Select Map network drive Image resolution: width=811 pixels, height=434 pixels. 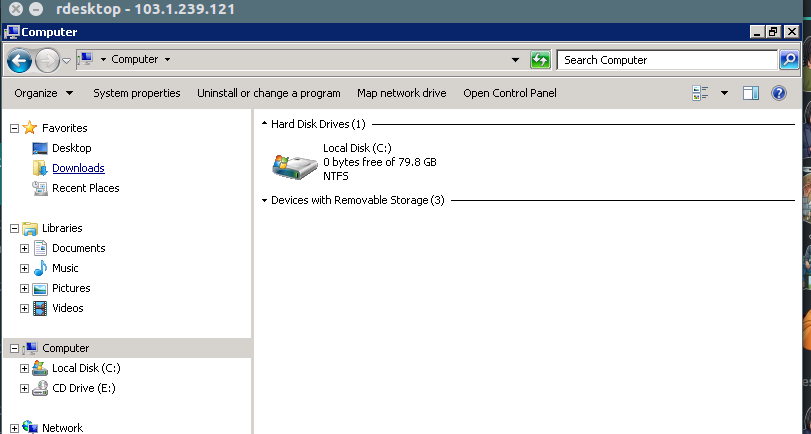pyautogui.click(x=401, y=93)
